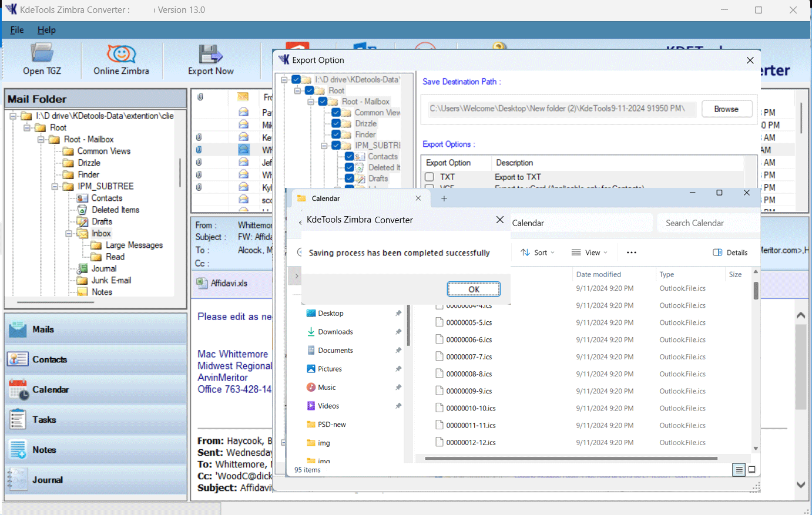Viewport: 812px width, 515px height.
Task: Select the Mails panel icon
Action: pyautogui.click(x=18, y=329)
